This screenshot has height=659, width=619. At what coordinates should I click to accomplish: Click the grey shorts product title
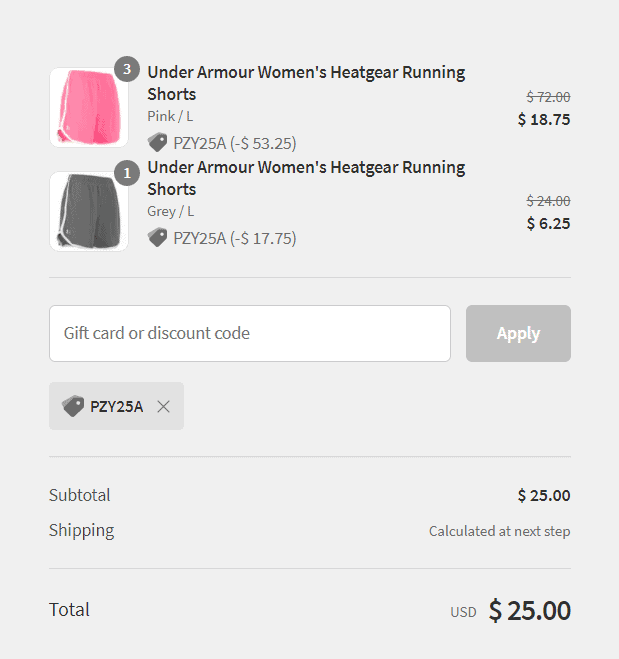pos(306,178)
